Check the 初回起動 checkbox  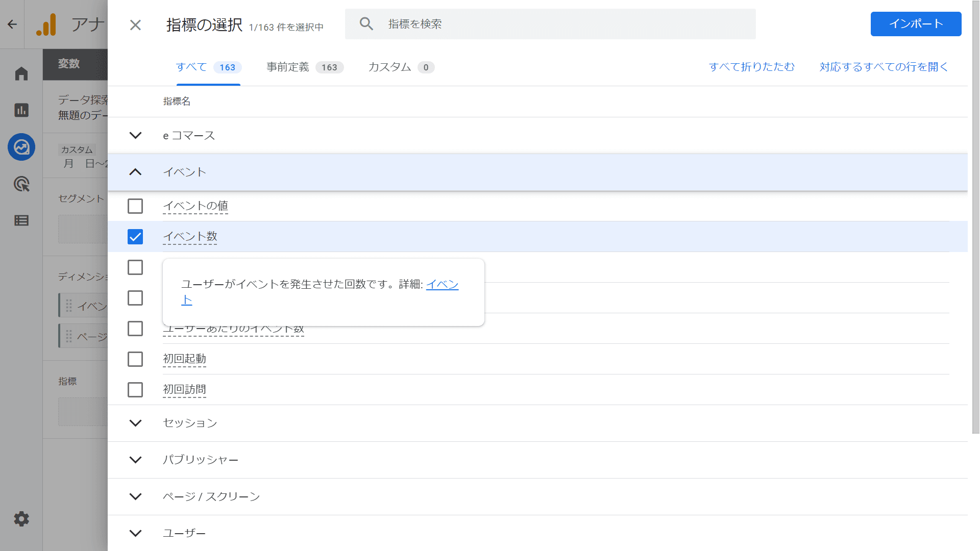135,359
